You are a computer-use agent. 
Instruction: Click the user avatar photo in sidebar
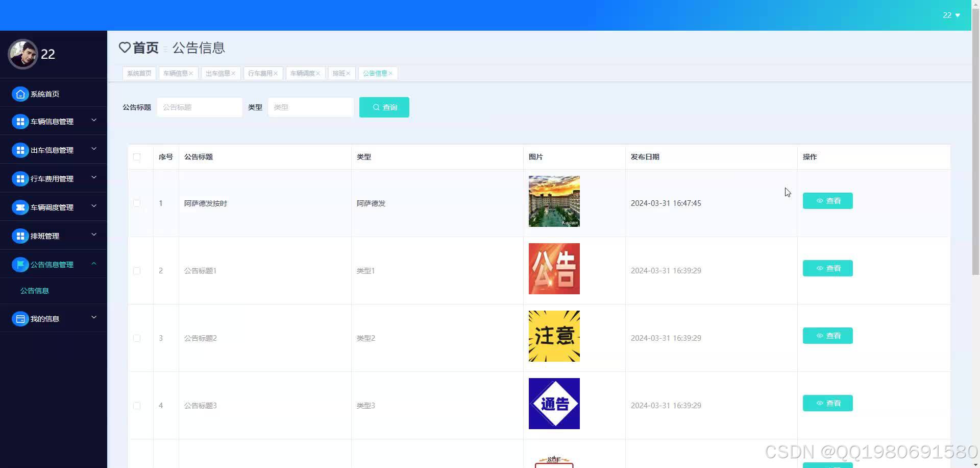tap(22, 54)
